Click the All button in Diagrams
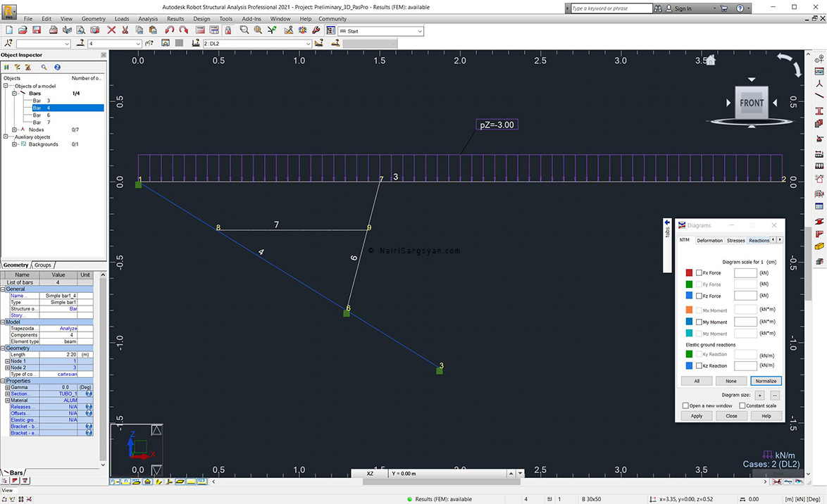The width and height of the screenshot is (827, 504). (x=697, y=381)
